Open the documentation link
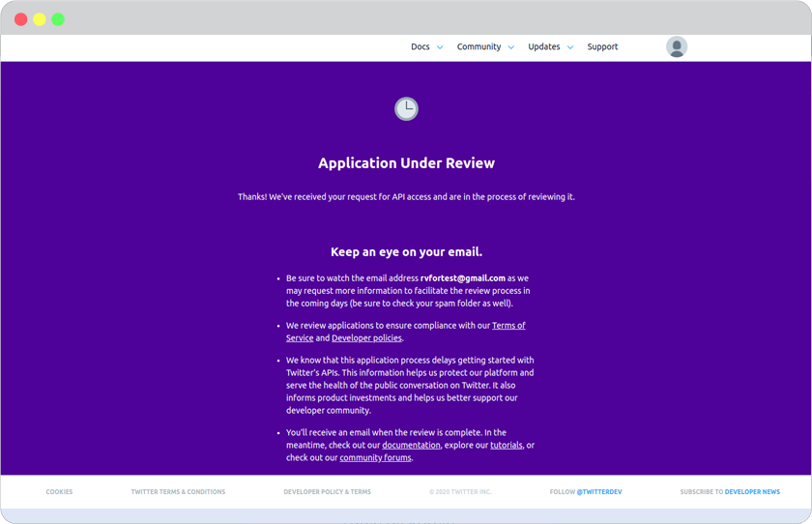 [411, 445]
